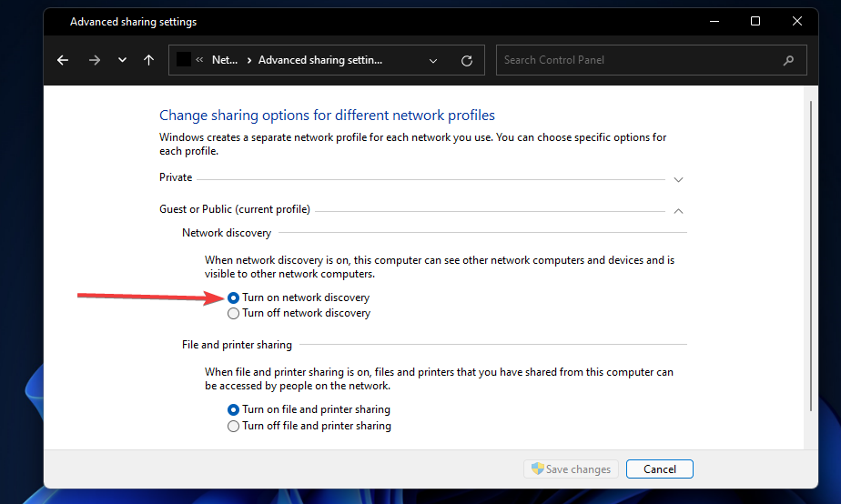Focus the Search Control Panel field
841x504 pixels.
point(651,60)
